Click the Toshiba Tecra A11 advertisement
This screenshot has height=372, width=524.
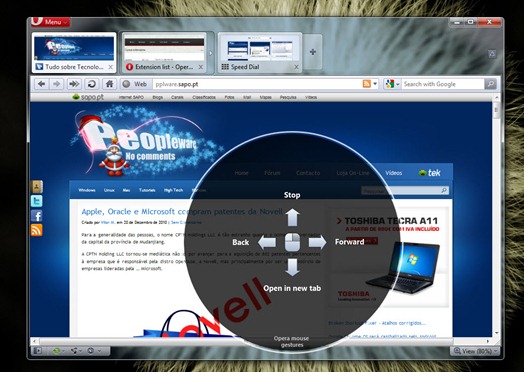click(388, 257)
